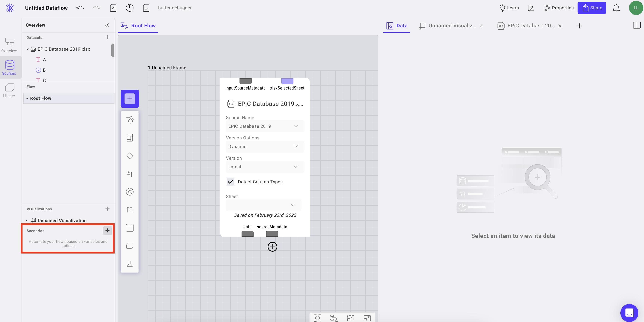Close the EPiC Database tab

(560, 26)
